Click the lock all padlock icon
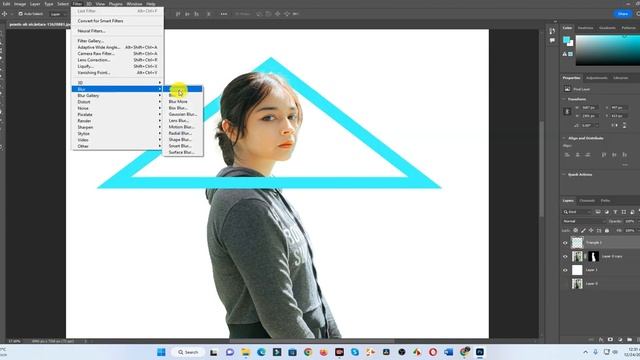 [x=607, y=231]
